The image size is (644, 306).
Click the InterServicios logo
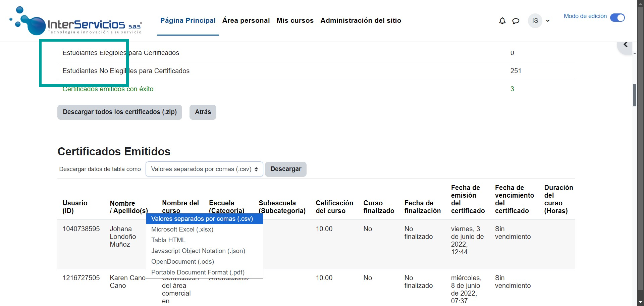coord(76,21)
